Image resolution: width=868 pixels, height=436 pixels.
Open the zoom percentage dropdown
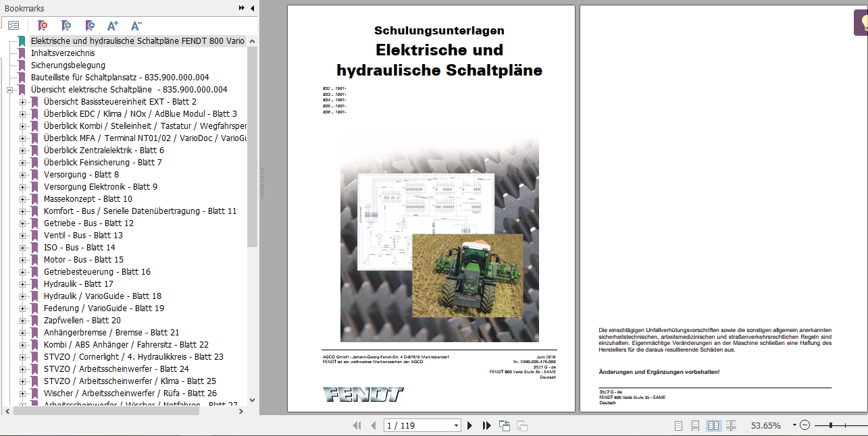(x=794, y=425)
